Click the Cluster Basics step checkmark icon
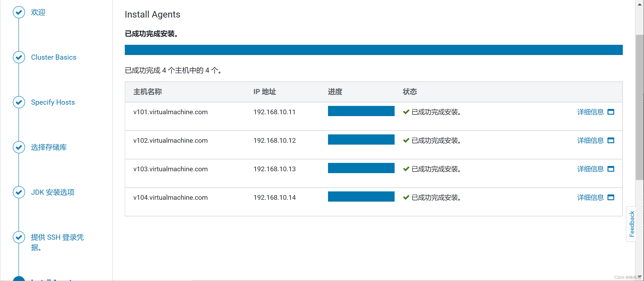 tap(19, 57)
